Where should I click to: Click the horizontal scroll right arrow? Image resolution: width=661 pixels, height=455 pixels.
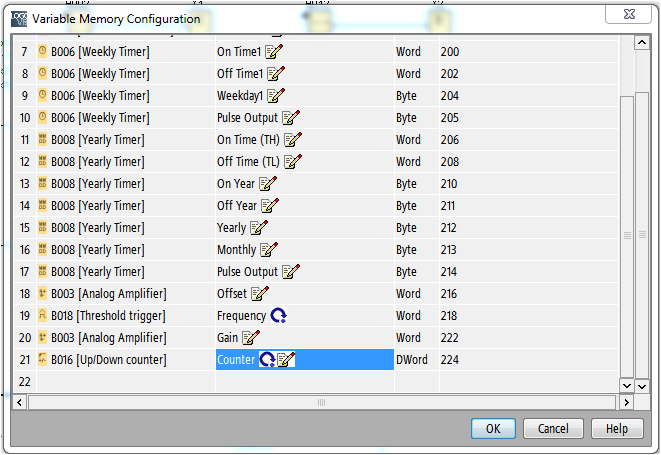click(626, 402)
